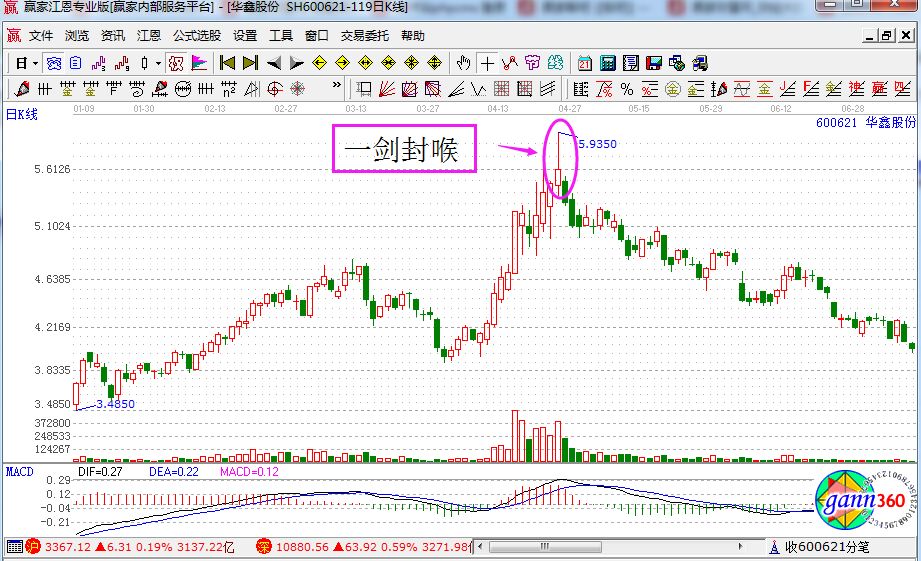Open the 交易委托 menu
Image resolution: width=921 pixels, height=561 pixels.
click(366, 36)
